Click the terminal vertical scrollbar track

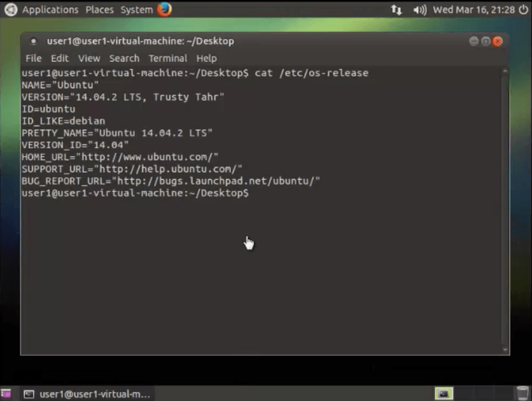[505, 211]
